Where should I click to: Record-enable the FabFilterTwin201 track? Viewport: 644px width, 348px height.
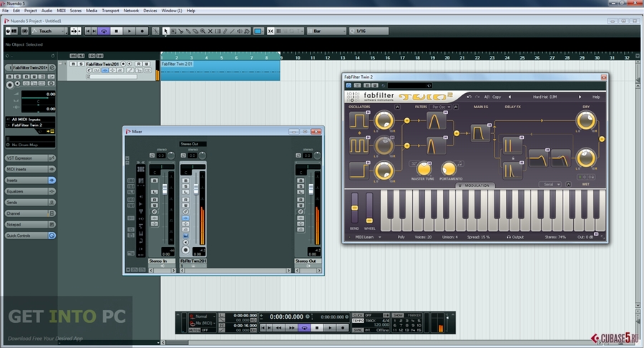click(x=123, y=64)
